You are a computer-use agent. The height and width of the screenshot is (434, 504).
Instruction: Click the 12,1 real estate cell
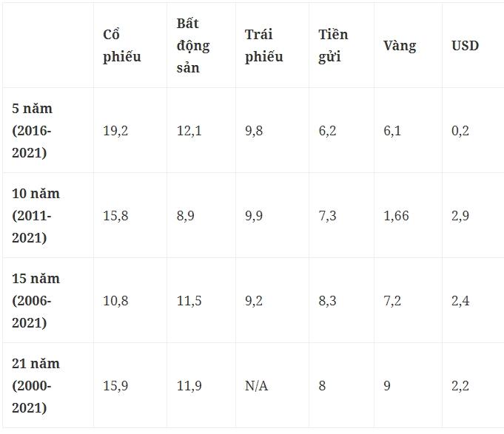point(189,131)
